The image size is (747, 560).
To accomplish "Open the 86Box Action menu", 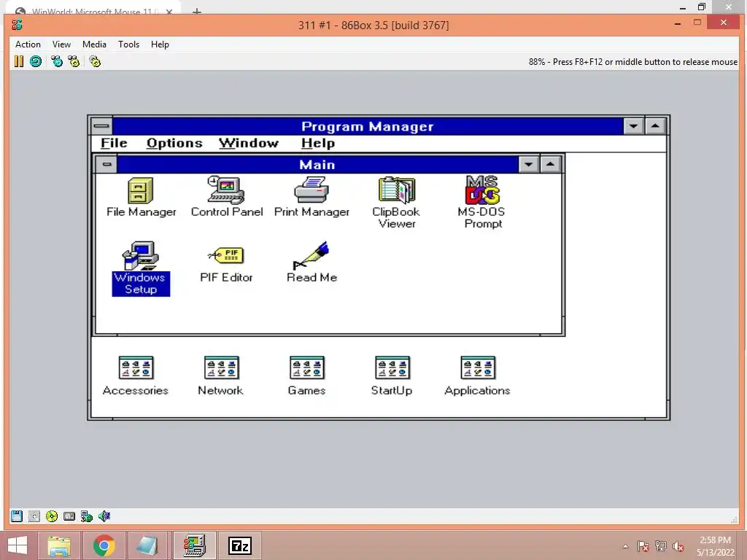I will click(x=28, y=44).
